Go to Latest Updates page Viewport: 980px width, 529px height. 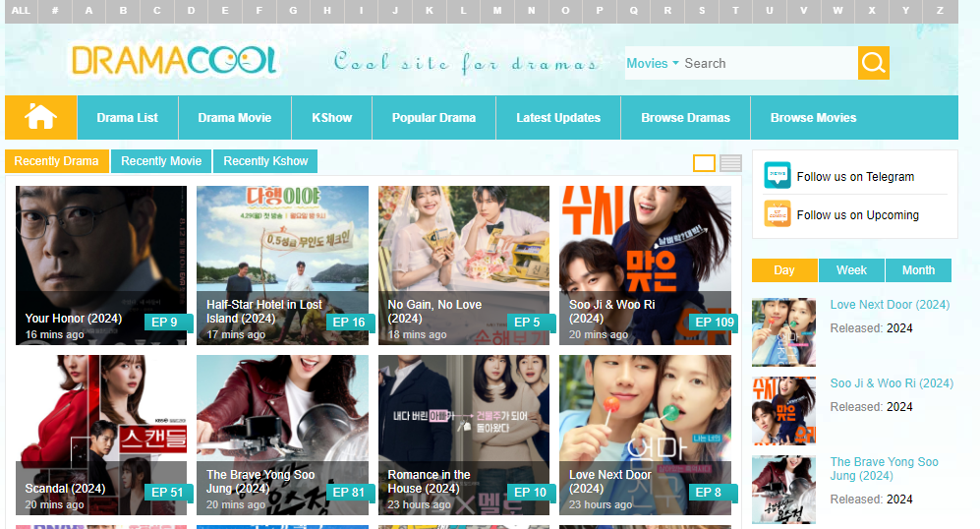558,118
